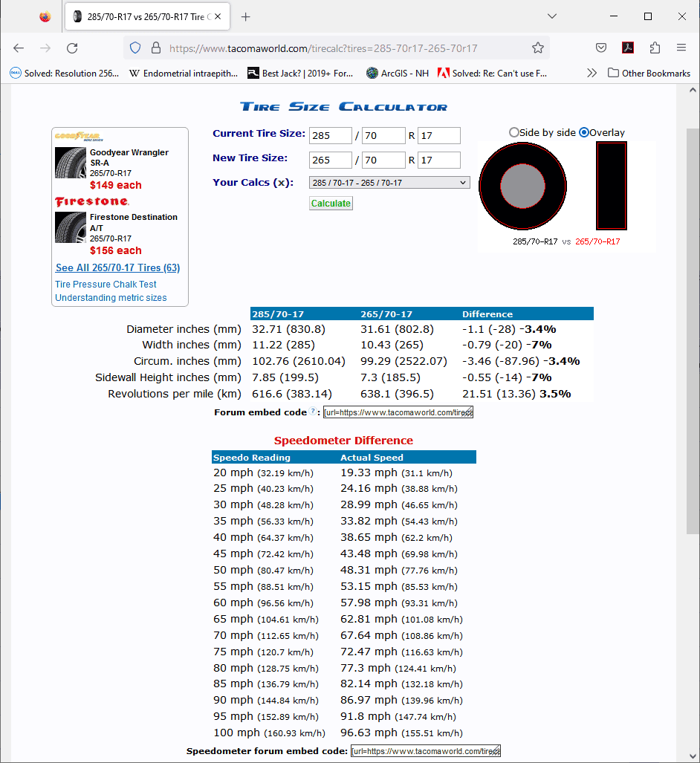This screenshot has height=763, width=700.
Task: Open the Pocket save icon
Action: coord(601,48)
